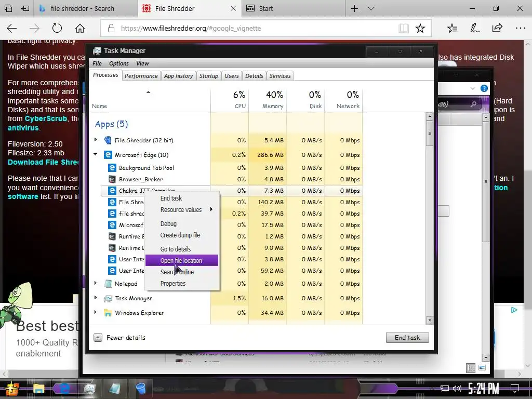532x399 pixels.
Task: Expand the Task Manager process group
Action: [x=96, y=298]
